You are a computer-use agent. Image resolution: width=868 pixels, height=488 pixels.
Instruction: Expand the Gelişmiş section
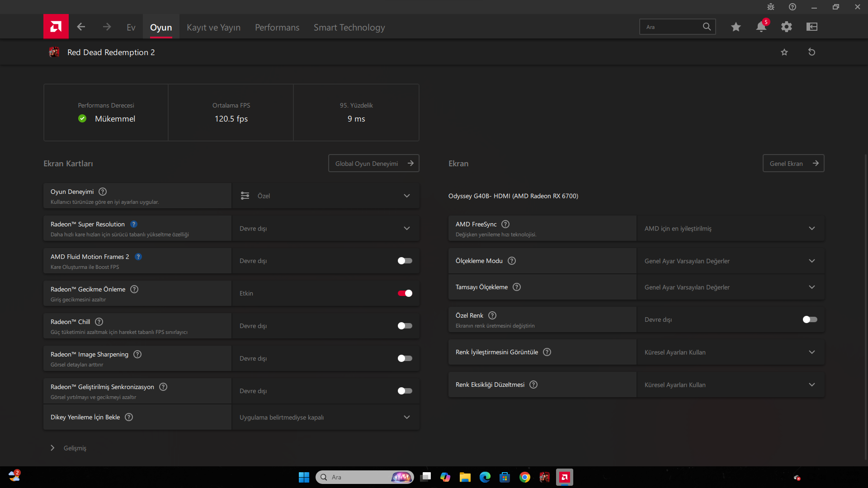53,448
